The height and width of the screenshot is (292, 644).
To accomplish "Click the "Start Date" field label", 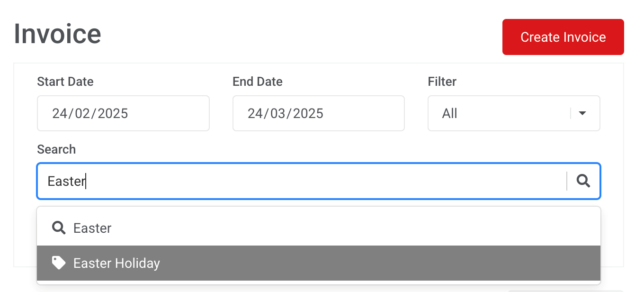I will [65, 82].
